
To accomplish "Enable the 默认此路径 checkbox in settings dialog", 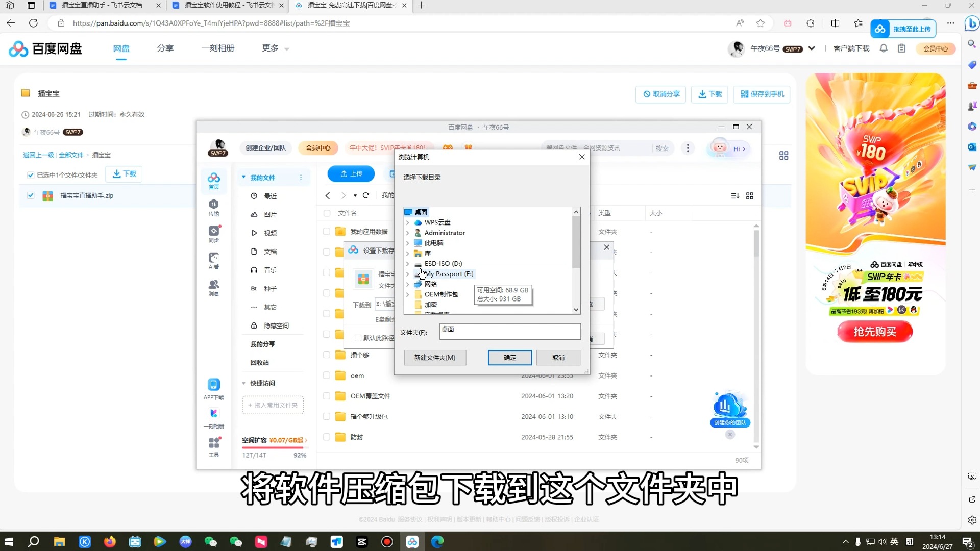I will click(358, 338).
